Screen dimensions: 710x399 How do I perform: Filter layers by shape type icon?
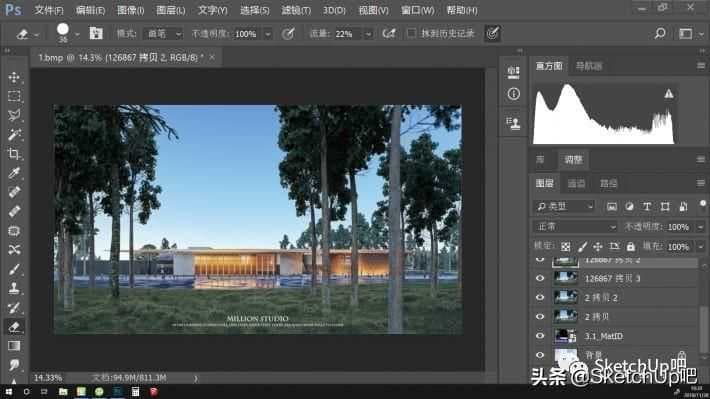665,207
